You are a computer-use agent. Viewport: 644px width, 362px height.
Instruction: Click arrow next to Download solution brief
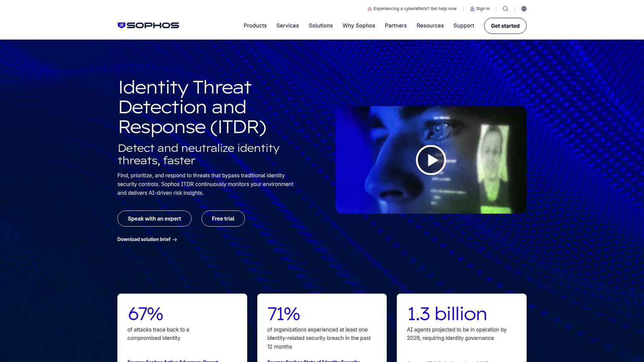(x=175, y=239)
